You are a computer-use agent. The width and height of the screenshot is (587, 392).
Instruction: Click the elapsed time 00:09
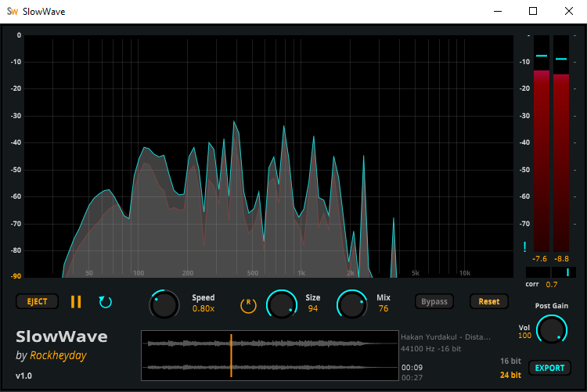point(412,367)
